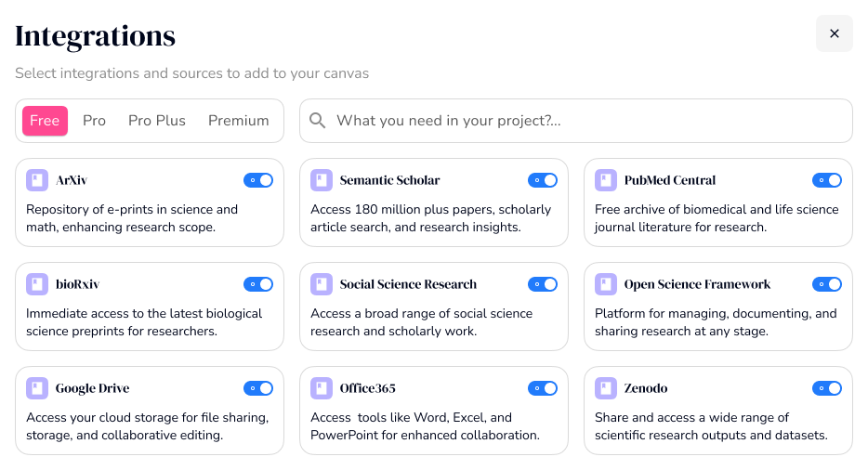Image resolution: width=868 pixels, height=470 pixels.
Task: Click the ArXiv integration icon
Action: [37, 180]
